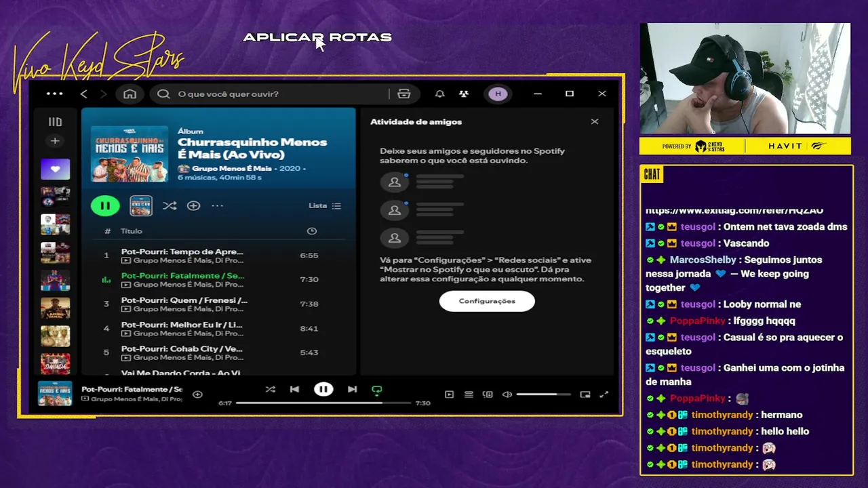Click the 'Título' column header
Image resolution: width=868 pixels, height=488 pixels.
(x=132, y=231)
